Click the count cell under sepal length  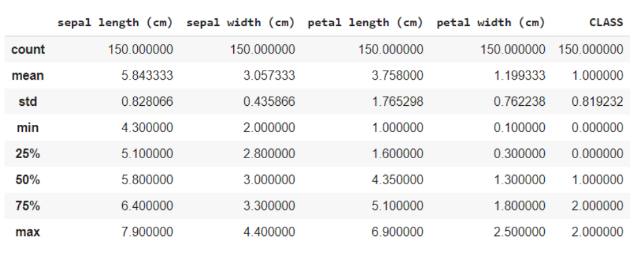click(x=140, y=50)
